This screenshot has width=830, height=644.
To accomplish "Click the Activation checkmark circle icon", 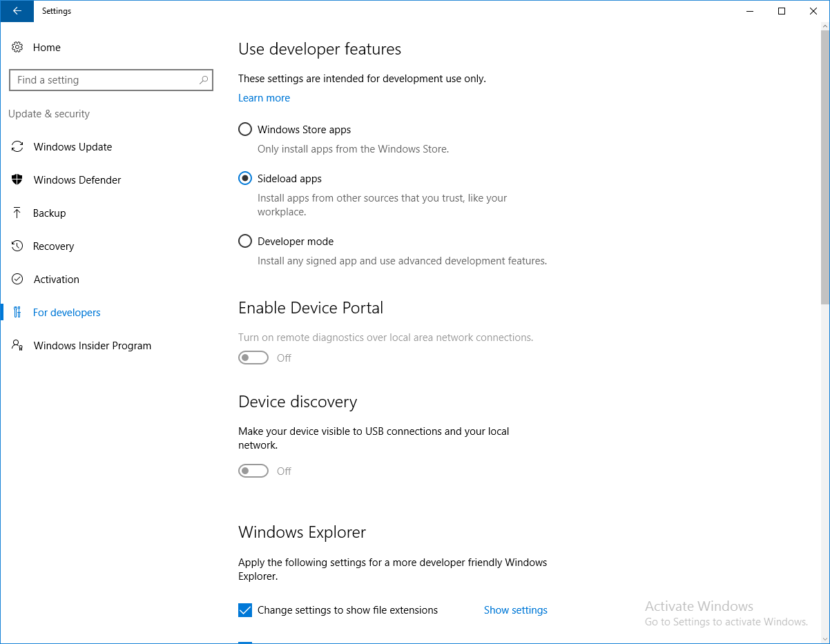I will (17, 280).
